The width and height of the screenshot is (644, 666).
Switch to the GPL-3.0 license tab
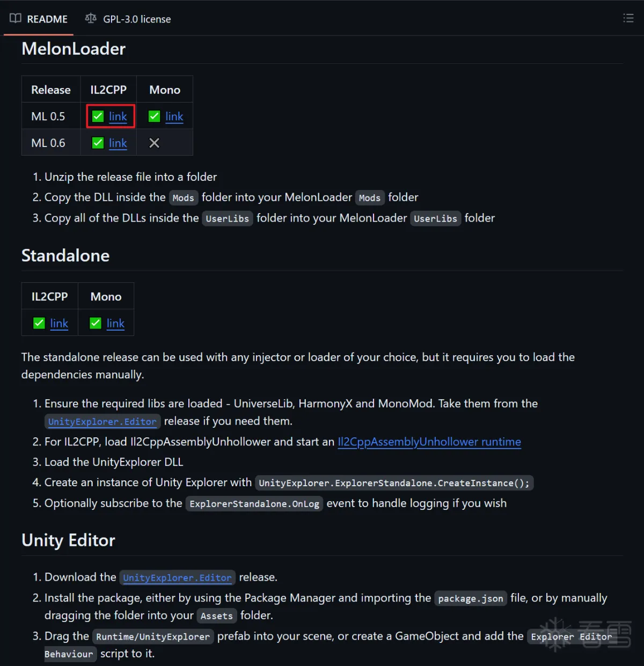pyautogui.click(x=128, y=19)
